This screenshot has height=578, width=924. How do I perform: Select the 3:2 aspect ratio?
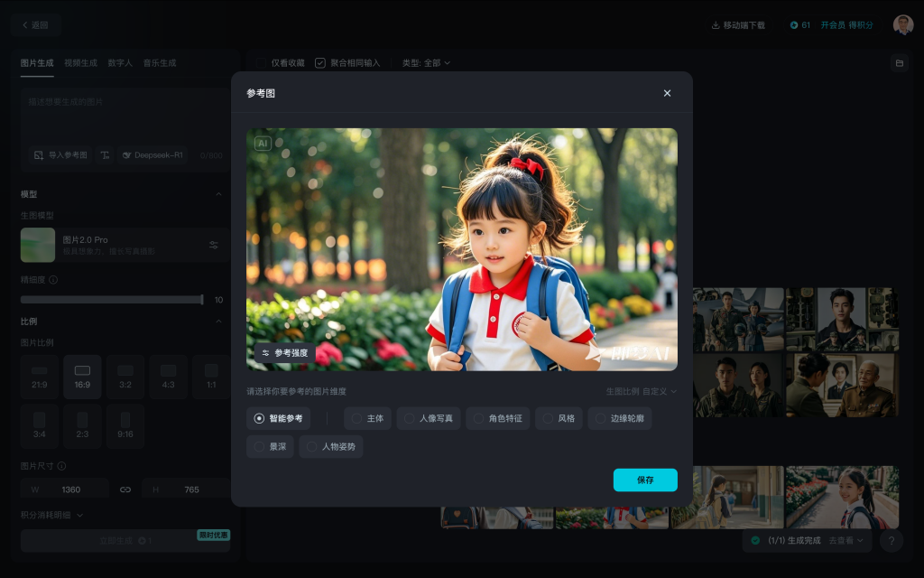[125, 377]
